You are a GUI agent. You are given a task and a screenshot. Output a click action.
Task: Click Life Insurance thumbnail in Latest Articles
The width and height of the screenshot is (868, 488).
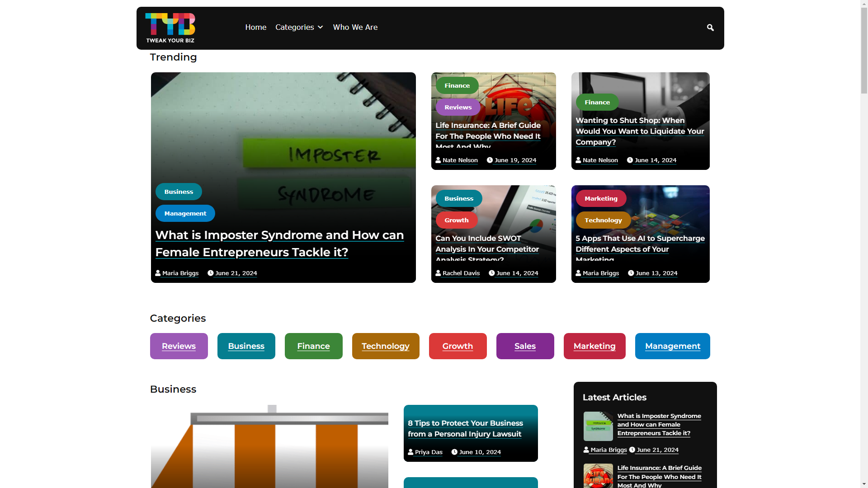tap(598, 476)
